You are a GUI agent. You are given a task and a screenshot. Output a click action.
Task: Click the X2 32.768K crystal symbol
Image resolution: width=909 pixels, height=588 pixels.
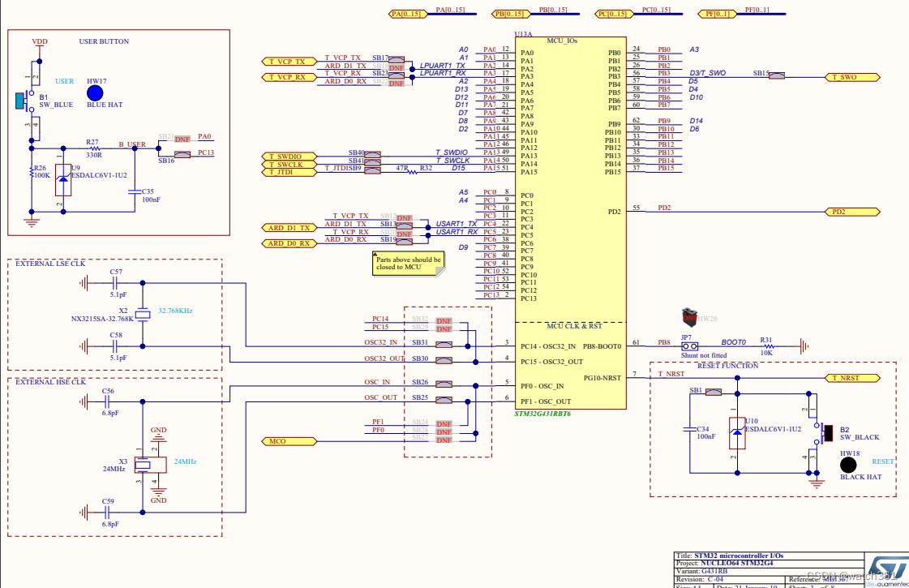pos(143,315)
